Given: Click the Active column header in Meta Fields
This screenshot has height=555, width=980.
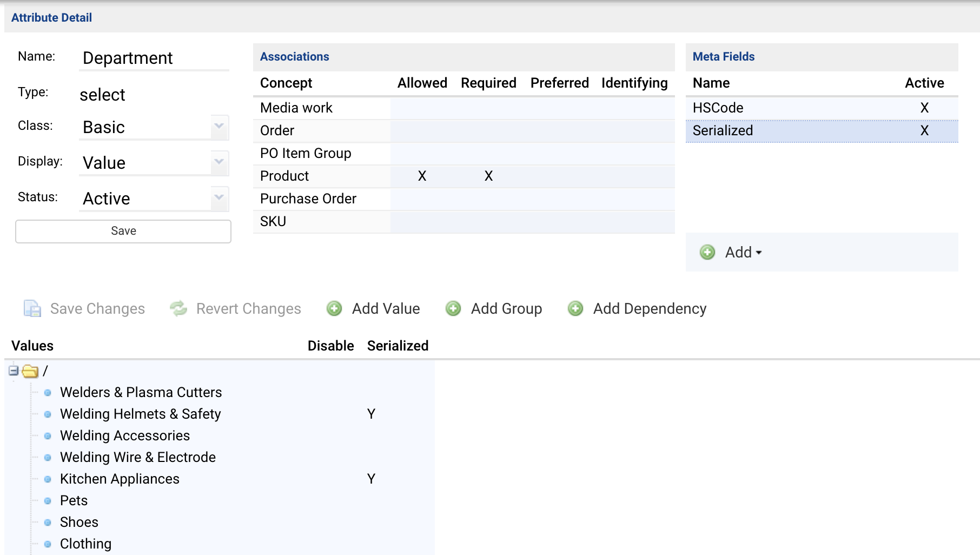Looking at the screenshot, I should click(924, 83).
